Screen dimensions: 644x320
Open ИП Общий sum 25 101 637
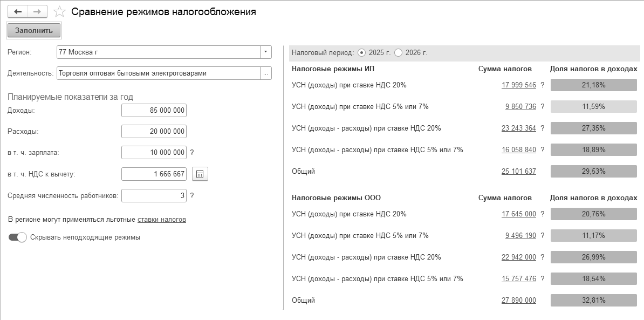(519, 171)
